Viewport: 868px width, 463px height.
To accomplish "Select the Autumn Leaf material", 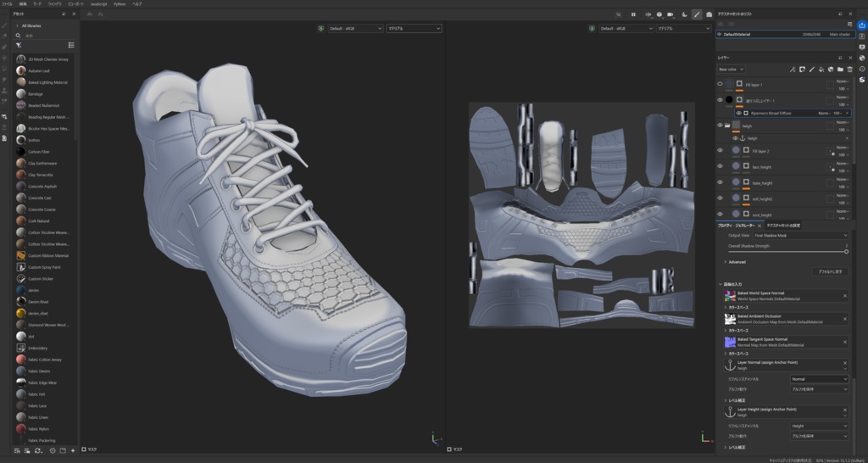I will pos(39,71).
